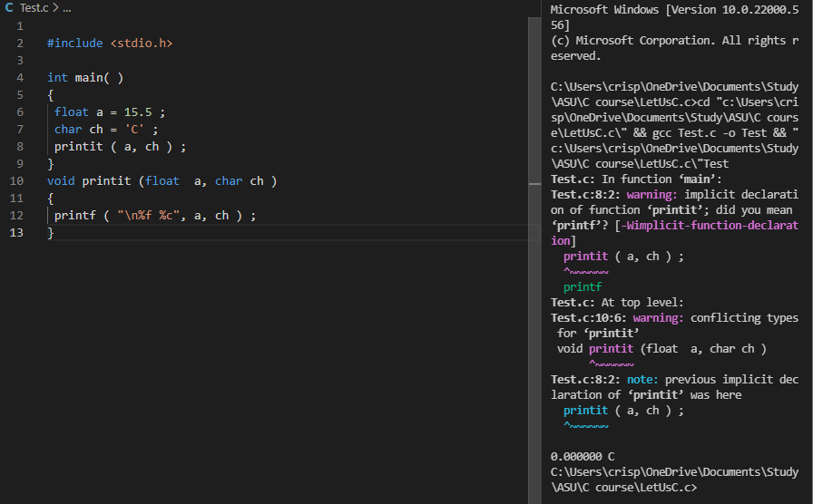Expand the breadcrumb ellipsis after Test.c
Image resolution: width=813 pixels, height=504 pixels.
click(x=67, y=8)
